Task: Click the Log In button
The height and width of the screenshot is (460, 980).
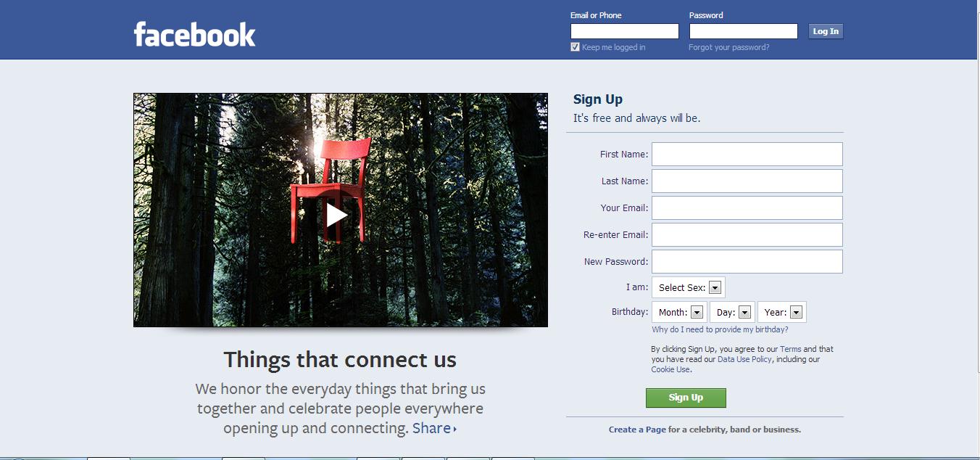Action: [826, 31]
